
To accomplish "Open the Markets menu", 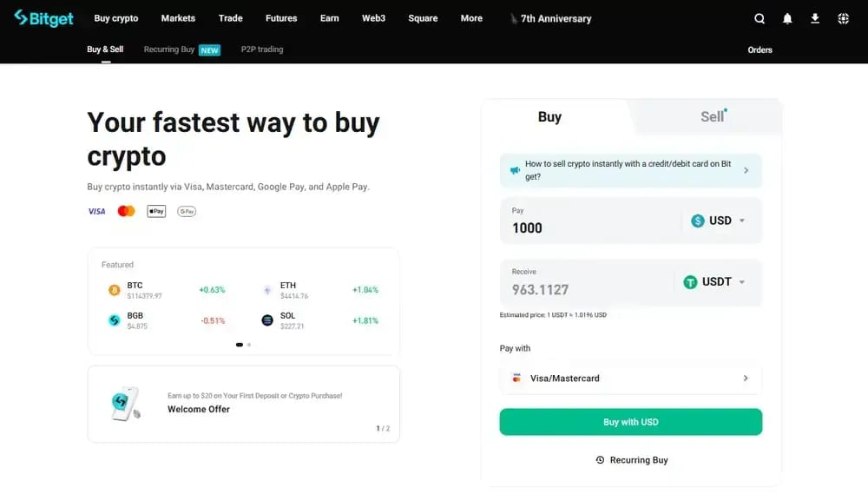I will [x=178, y=18].
